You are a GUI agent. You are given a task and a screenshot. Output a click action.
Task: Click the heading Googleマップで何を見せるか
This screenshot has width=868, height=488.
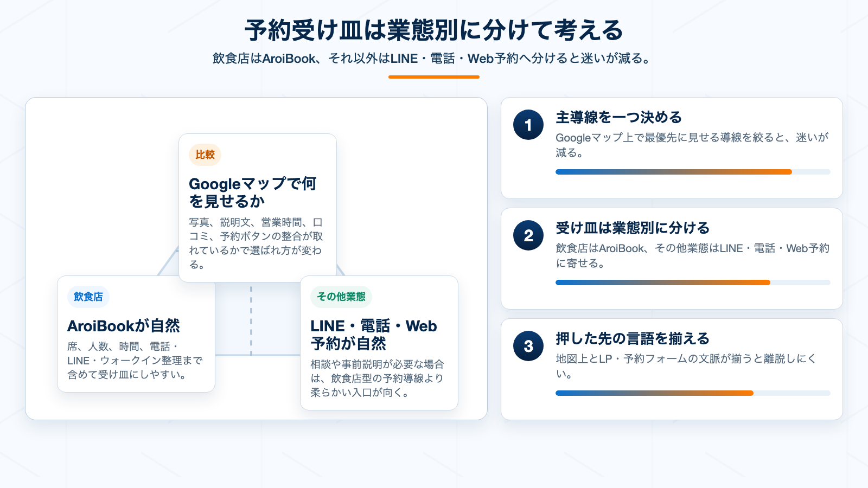coord(252,192)
